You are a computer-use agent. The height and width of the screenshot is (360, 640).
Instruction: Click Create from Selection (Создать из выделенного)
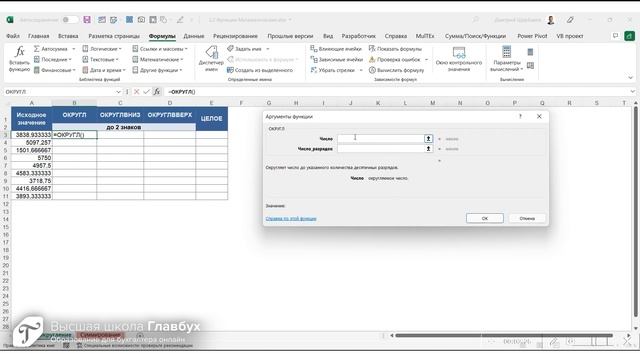(260, 70)
